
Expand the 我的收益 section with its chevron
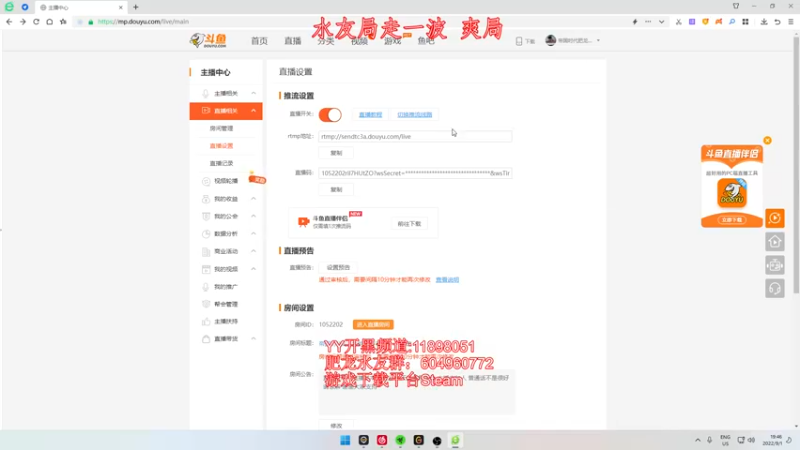click(254, 198)
